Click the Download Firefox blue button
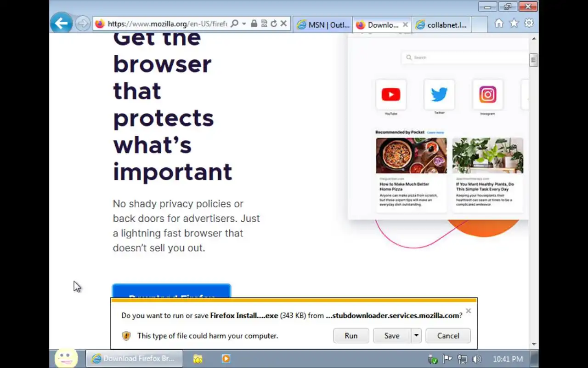This screenshot has width=588, height=368. click(171, 292)
